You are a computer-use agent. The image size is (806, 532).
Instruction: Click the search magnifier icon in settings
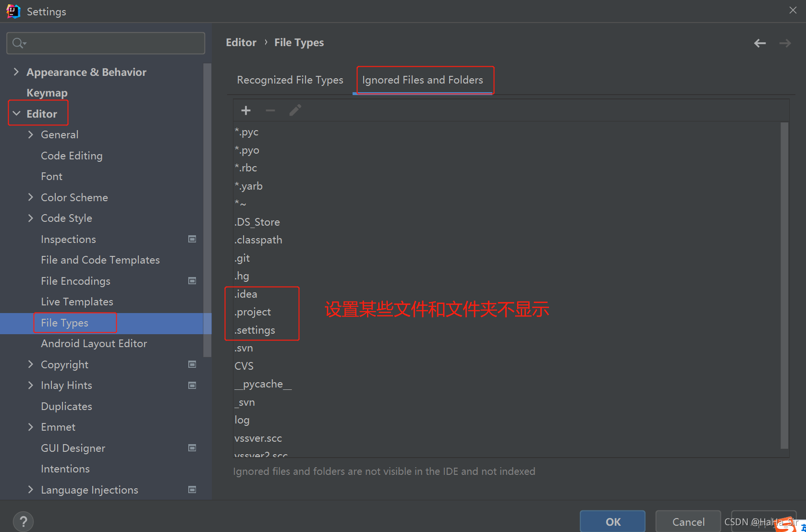pos(19,43)
